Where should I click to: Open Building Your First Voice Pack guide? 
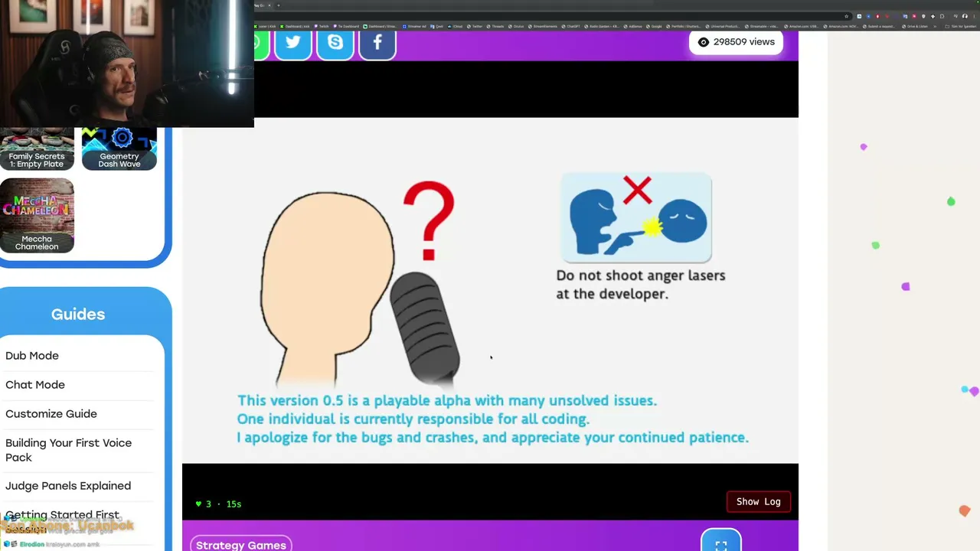[69, 450]
